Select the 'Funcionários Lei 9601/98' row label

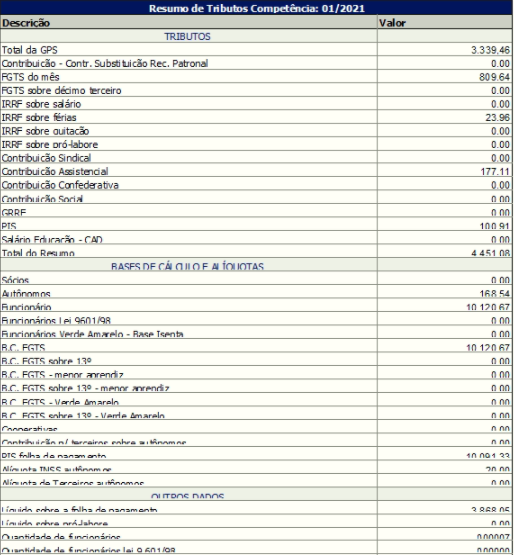point(56,321)
